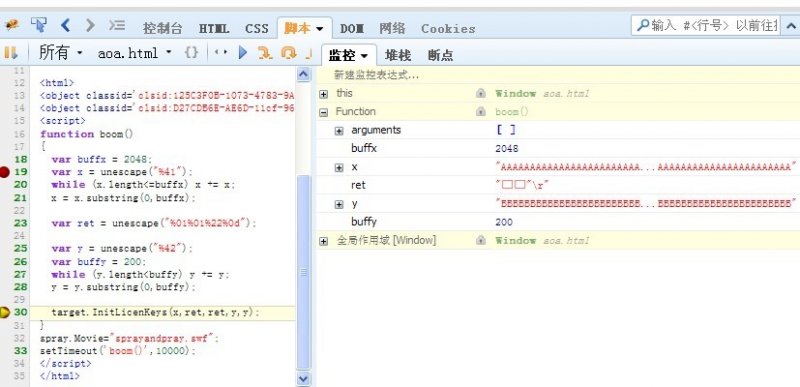This screenshot has width=800, height=387.
Task: Open the 脚本 tab dropdown arrow
Action: coord(320,29)
